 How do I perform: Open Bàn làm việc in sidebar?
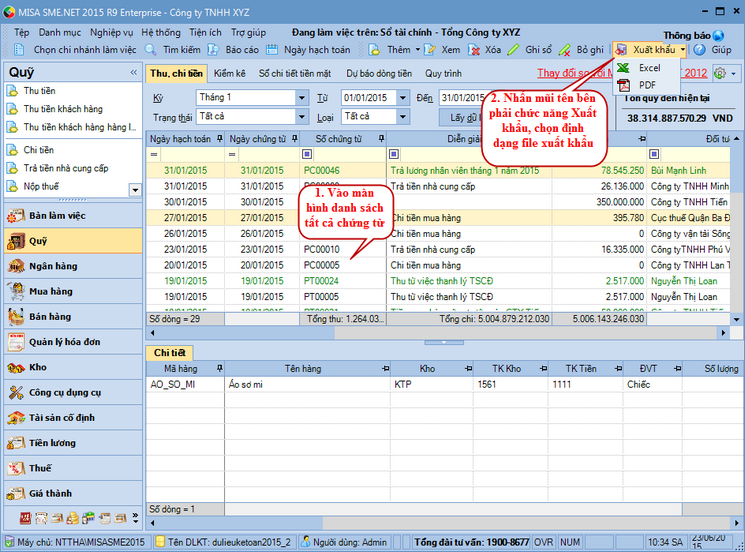(x=73, y=216)
